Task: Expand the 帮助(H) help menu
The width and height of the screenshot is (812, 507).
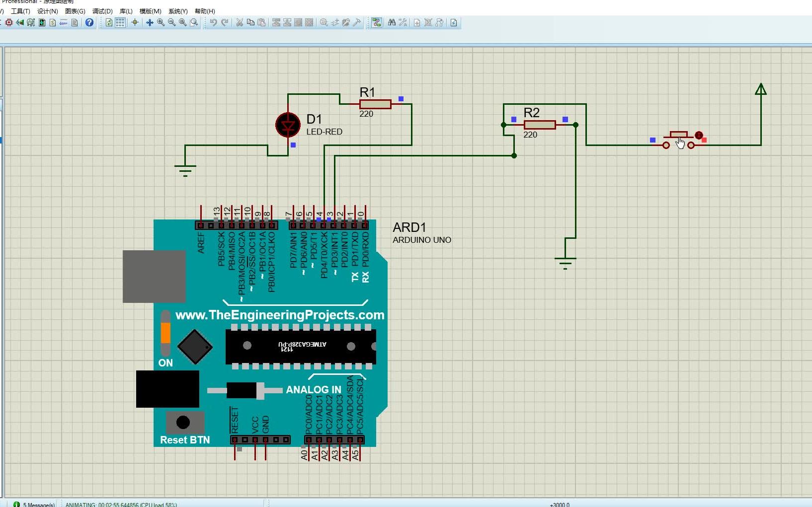Action: 204,11
